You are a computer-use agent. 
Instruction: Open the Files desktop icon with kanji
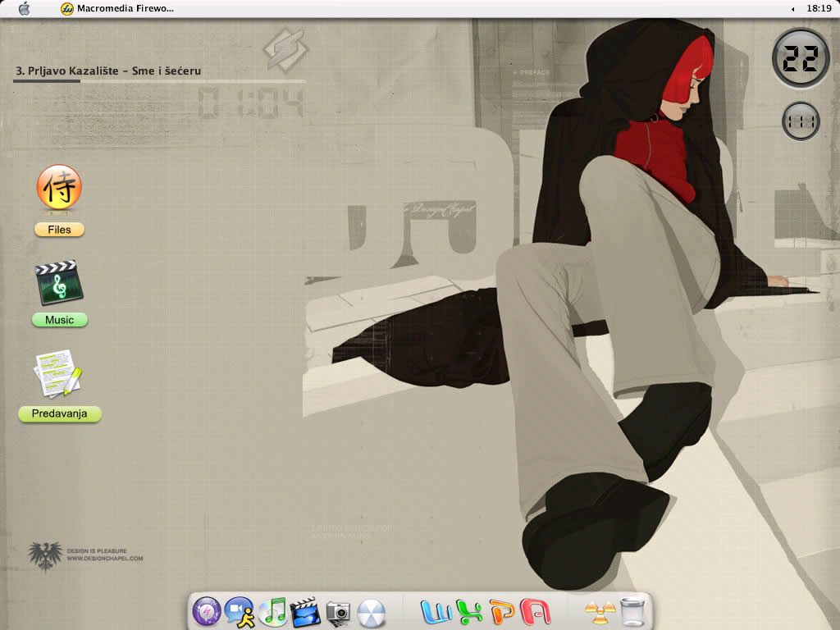tap(59, 187)
